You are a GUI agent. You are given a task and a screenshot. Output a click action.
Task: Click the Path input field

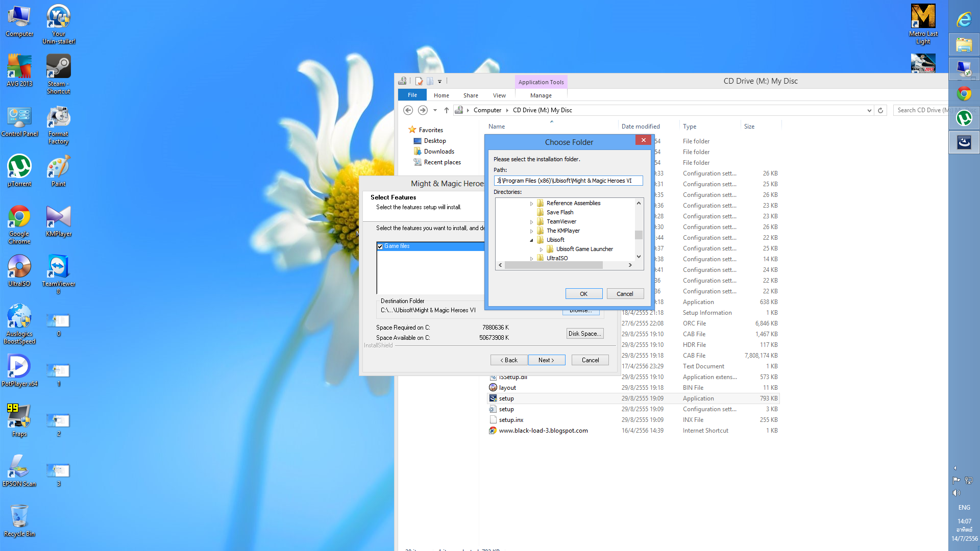[568, 181]
